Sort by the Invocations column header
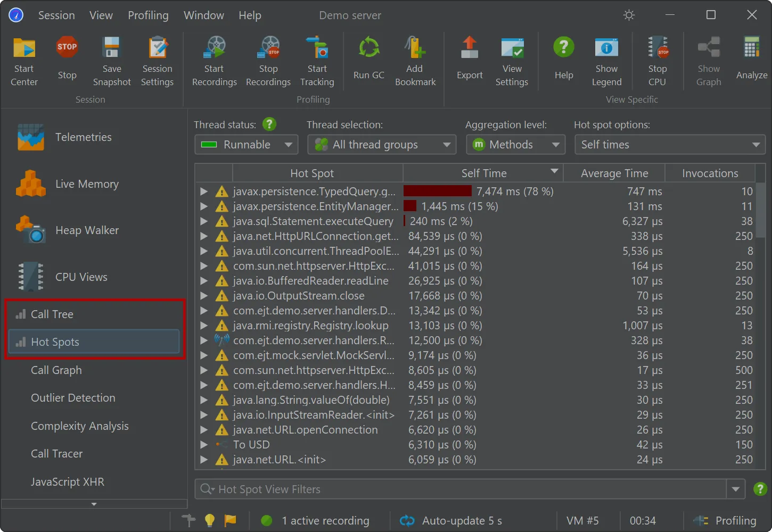 (710, 173)
